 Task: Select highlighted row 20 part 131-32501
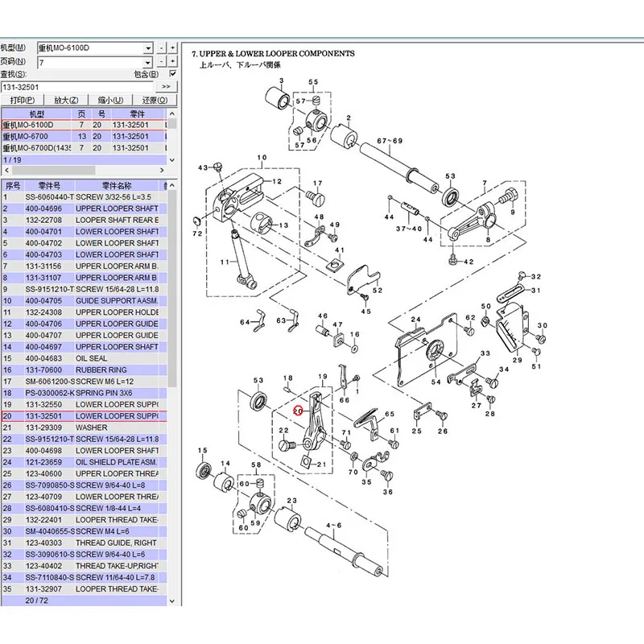pos(84,416)
